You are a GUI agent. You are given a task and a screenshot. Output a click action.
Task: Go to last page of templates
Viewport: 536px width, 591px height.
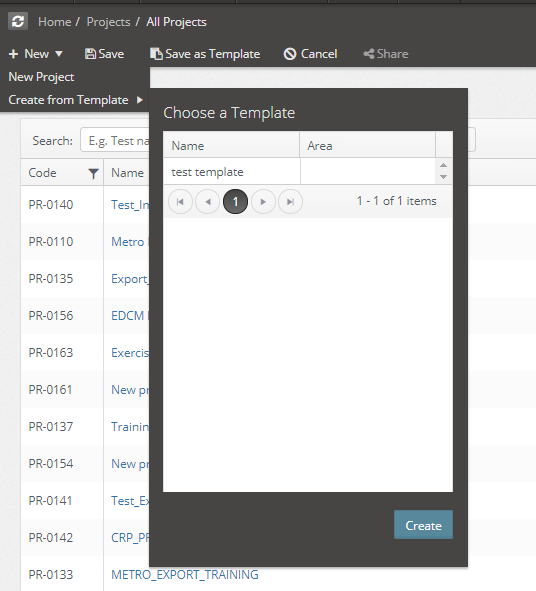pos(290,202)
